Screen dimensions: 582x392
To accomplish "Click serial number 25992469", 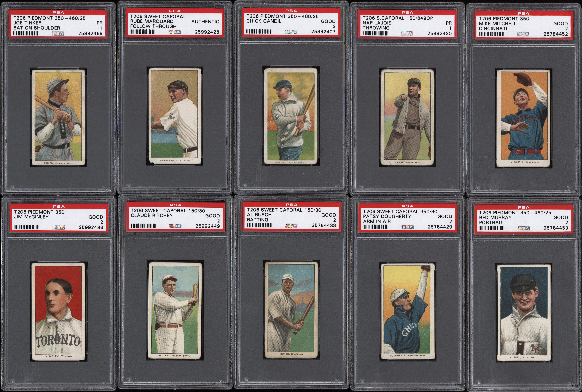I will (90, 34).
